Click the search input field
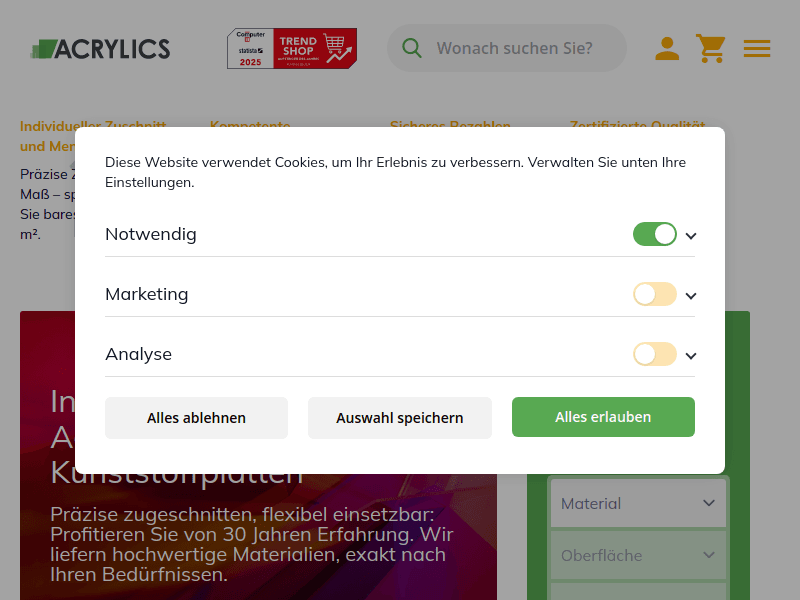This screenshot has width=800, height=600. point(520,48)
